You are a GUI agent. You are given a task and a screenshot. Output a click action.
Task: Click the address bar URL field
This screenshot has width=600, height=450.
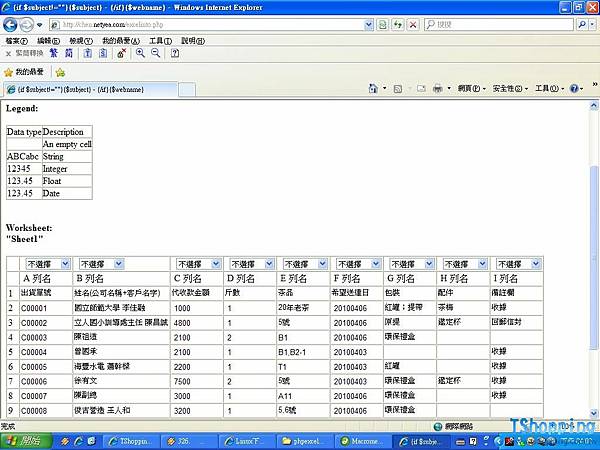(200, 24)
